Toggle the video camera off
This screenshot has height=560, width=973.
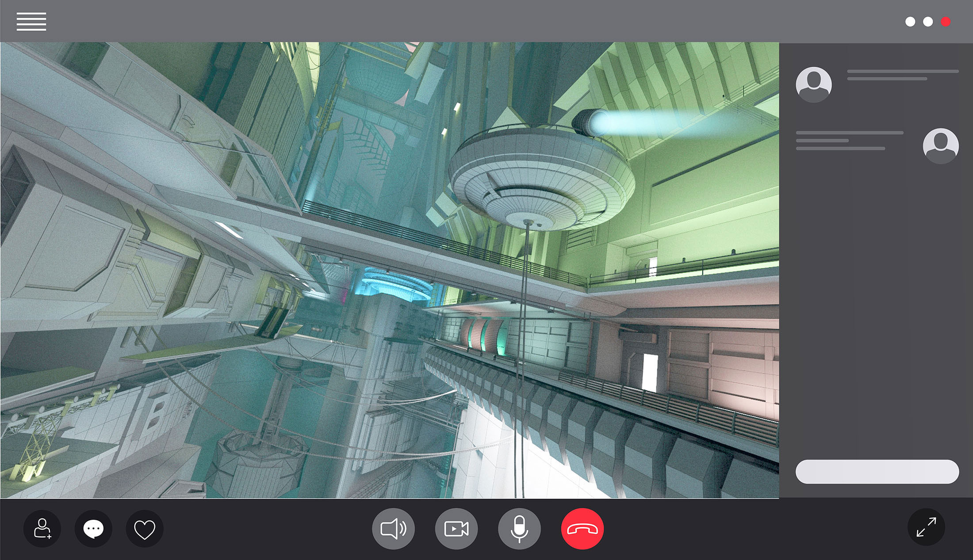point(456,529)
